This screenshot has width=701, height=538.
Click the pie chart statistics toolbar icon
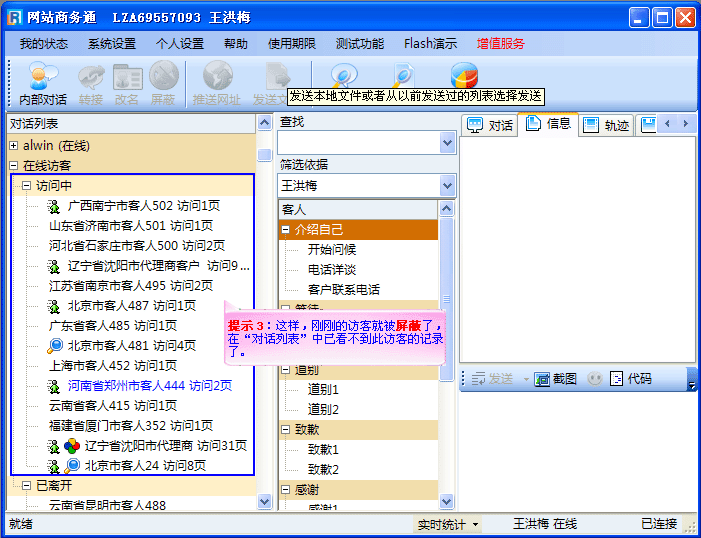pos(464,76)
